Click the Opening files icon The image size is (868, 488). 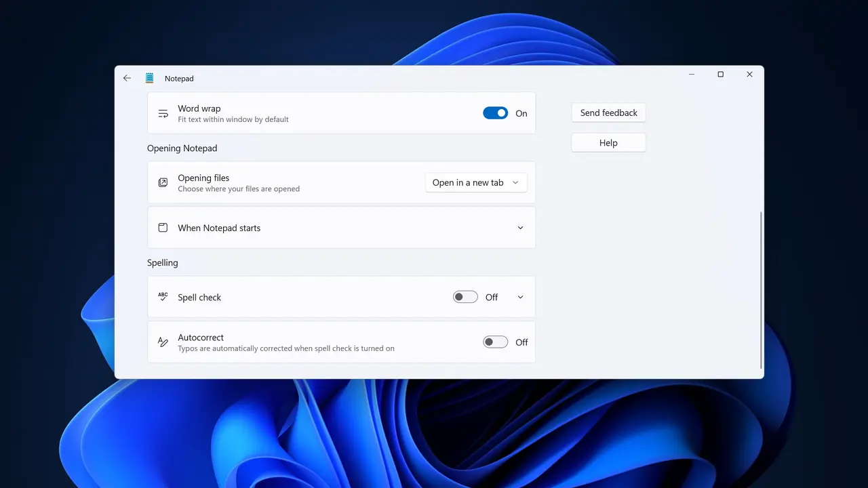coord(163,183)
